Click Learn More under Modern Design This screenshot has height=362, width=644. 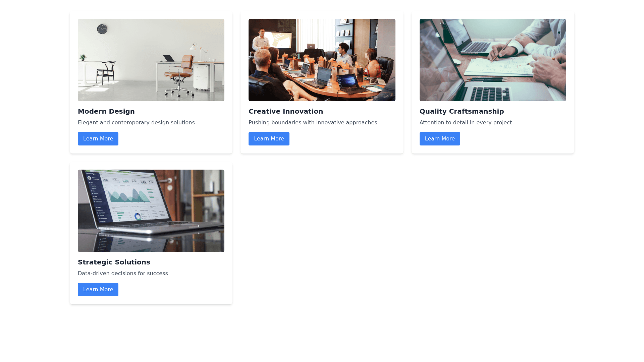tap(98, 139)
